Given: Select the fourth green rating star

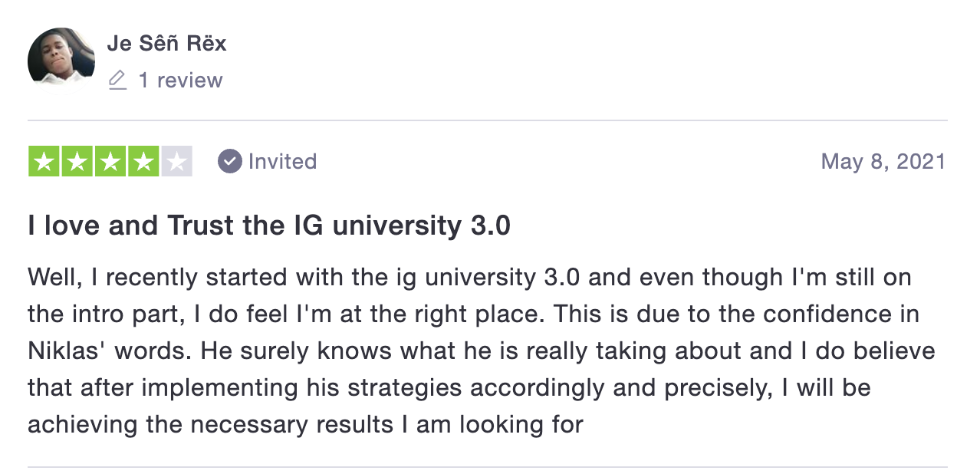Looking at the screenshot, I should 143,161.
